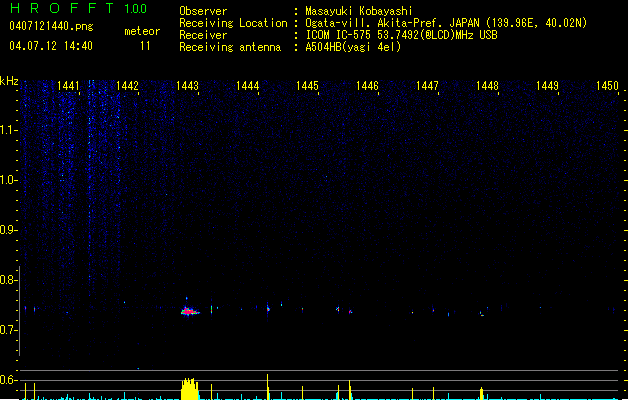This screenshot has width=629, height=400.
Task: Click the 0.8 kHz frequency axis label
Action: [9, 280]
